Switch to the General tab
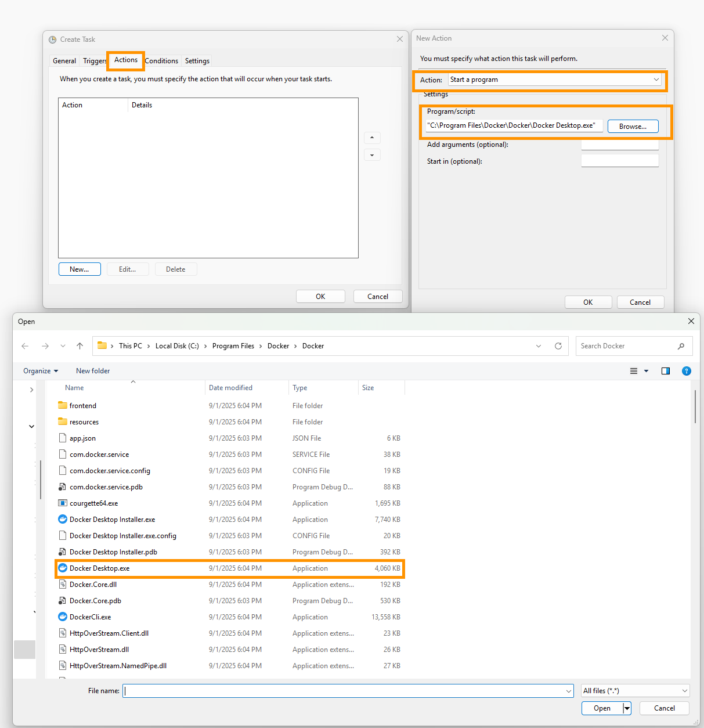Viewport: 704px width, 728px height. (64, 61)
